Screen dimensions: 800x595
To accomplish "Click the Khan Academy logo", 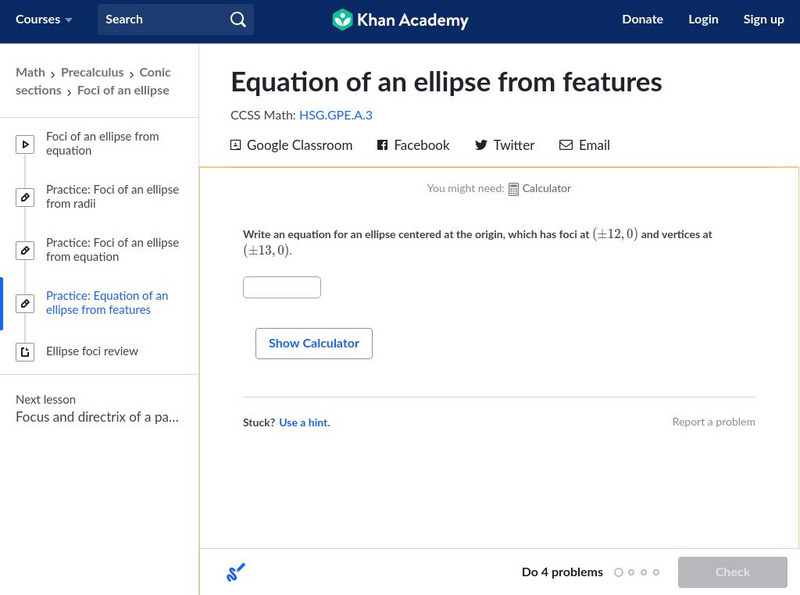I will coord(343,20).
